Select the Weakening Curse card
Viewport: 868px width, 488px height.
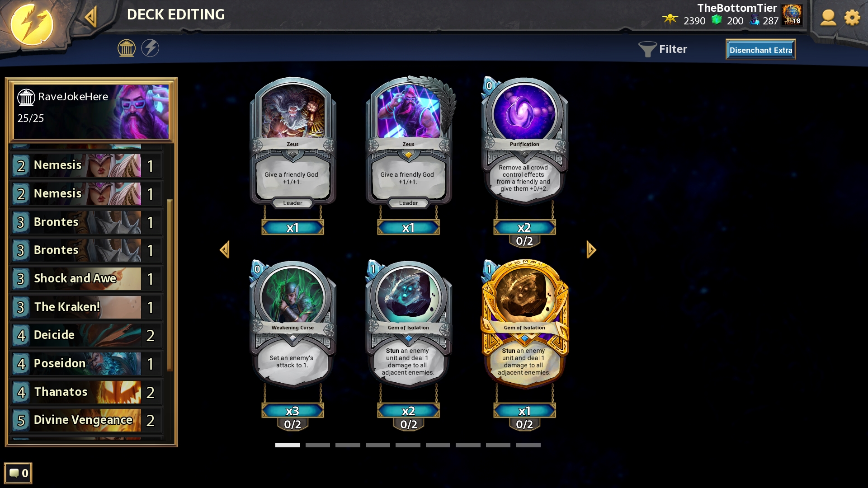coord(292,324)
